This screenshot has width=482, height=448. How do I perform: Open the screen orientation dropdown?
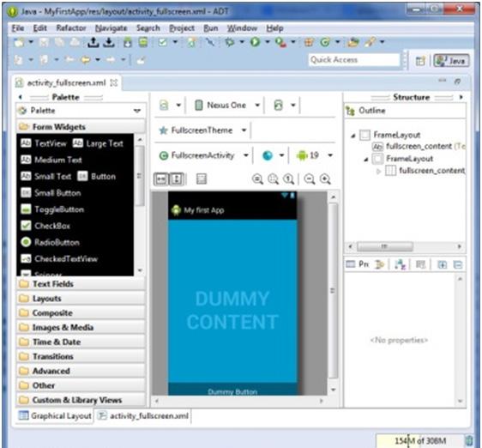click(285, 106)
